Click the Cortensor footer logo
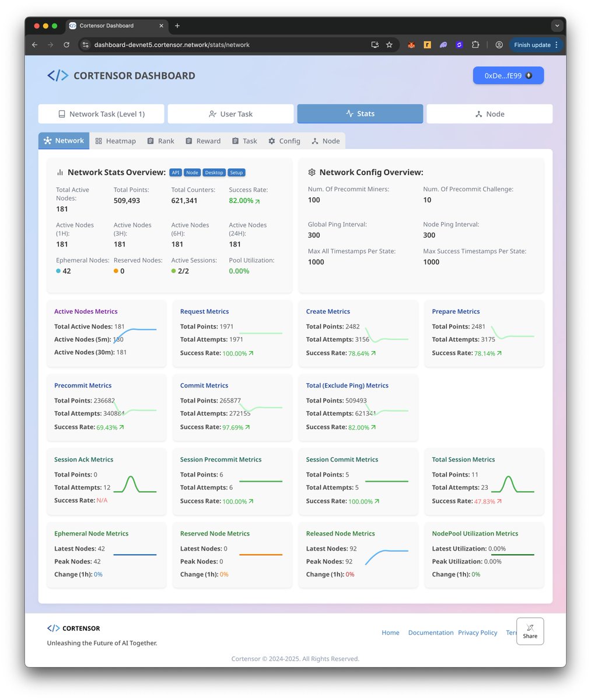The height and width of the screenshot is (700, 591). coord(74,628)
